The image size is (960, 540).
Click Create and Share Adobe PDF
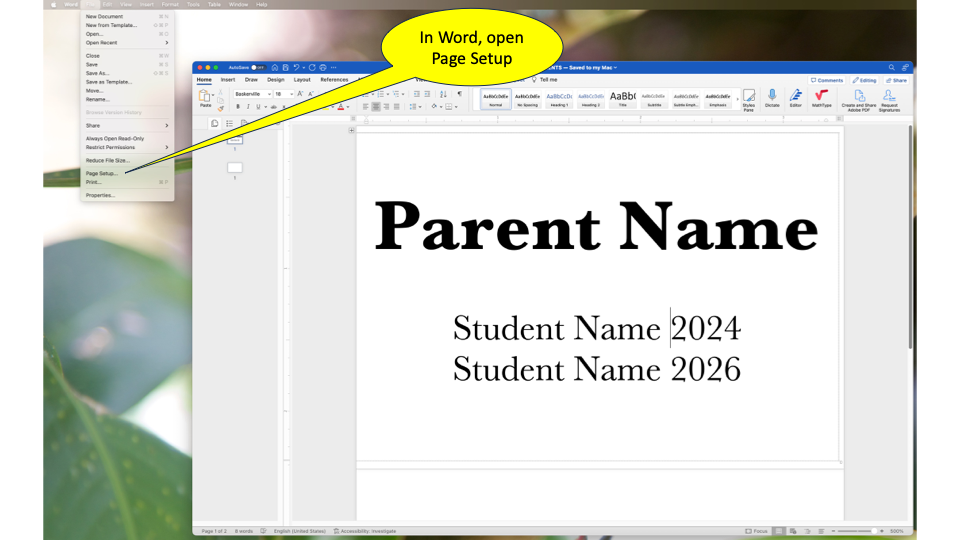pyautogui.click(x=859, y=100)
